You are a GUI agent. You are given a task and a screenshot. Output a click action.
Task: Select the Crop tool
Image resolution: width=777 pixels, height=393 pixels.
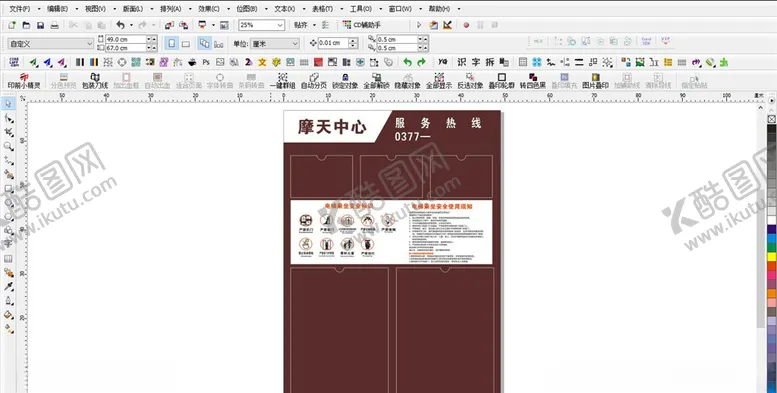(x=8, y=132)
